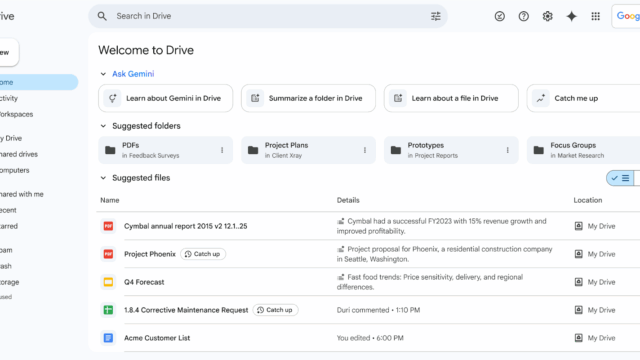Screen dimensions: 640x360
Task: Open Workspaces in the sidebar
Action: [16, 114]
